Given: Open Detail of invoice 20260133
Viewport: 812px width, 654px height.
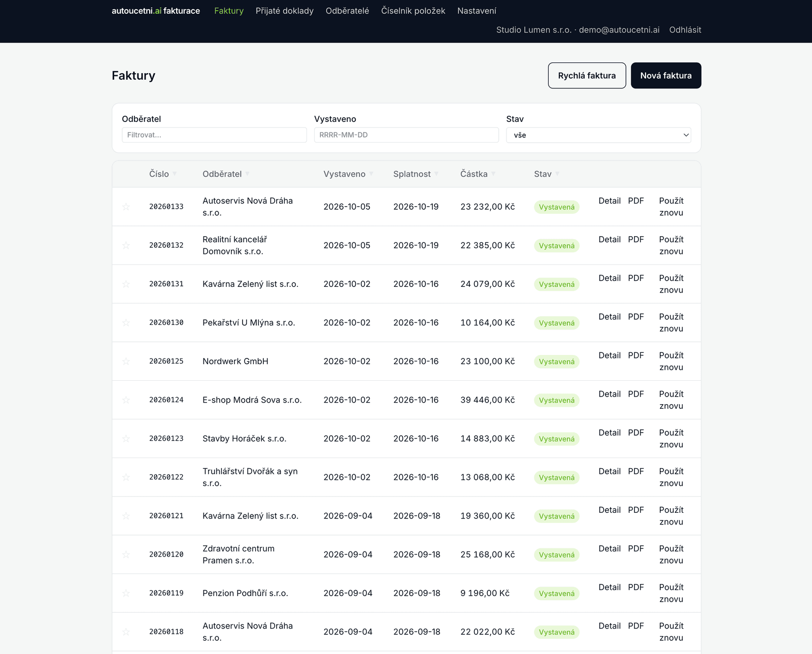Looking at the screenshot, I should pos(610,201).
